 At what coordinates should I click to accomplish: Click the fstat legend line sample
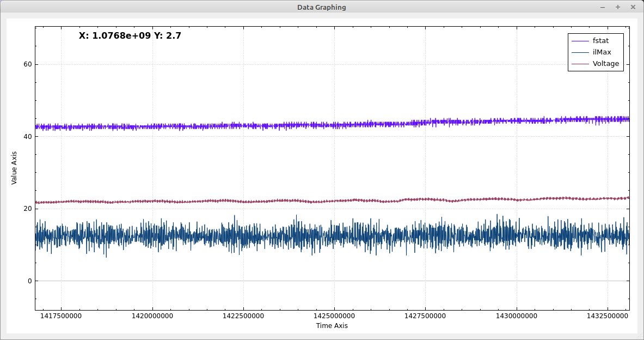(580, 41)
